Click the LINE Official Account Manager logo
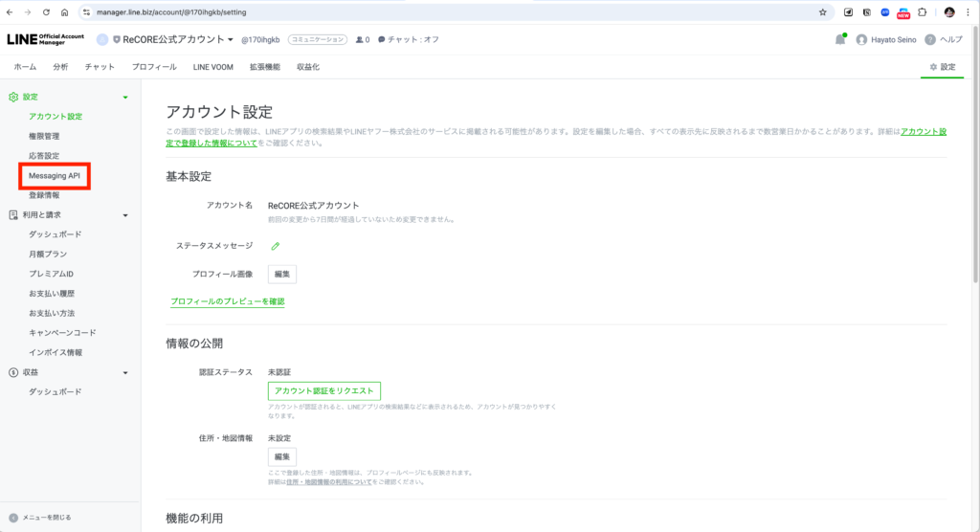This screenshot has width=980, height=532. [x=45, y=39]
